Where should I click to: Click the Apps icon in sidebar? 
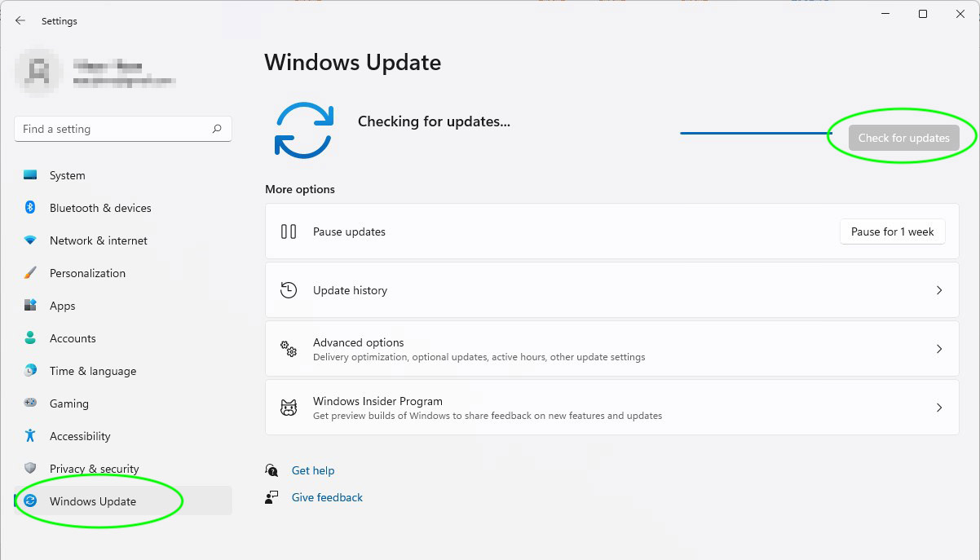tap(30, 306)
